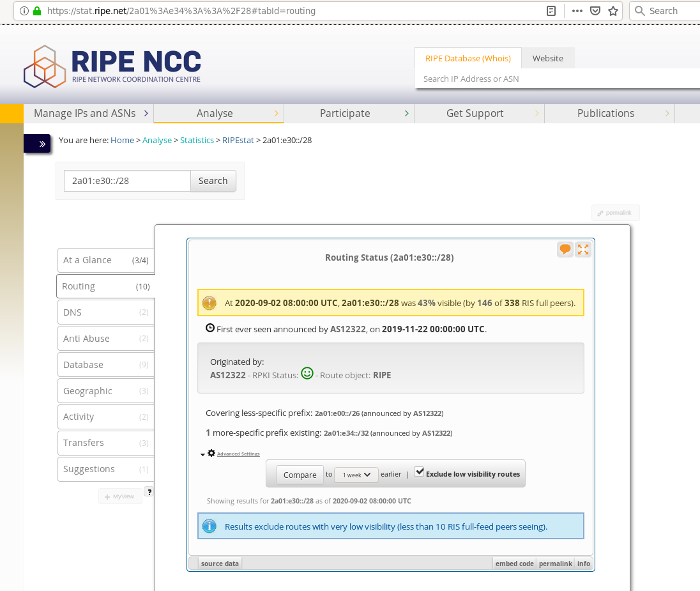Follow the Statistics breadcrumb link
The width and height of the screenshot is (700, 591).
click(197, 141)
